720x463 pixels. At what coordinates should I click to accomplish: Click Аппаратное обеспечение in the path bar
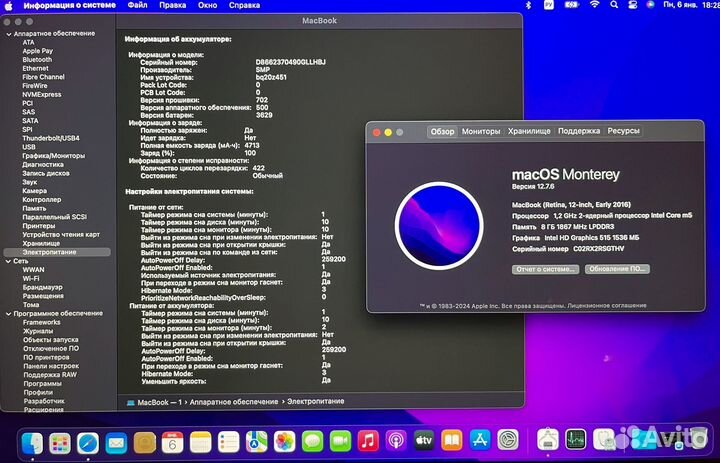pyautogui.click(x=234, y=402)
